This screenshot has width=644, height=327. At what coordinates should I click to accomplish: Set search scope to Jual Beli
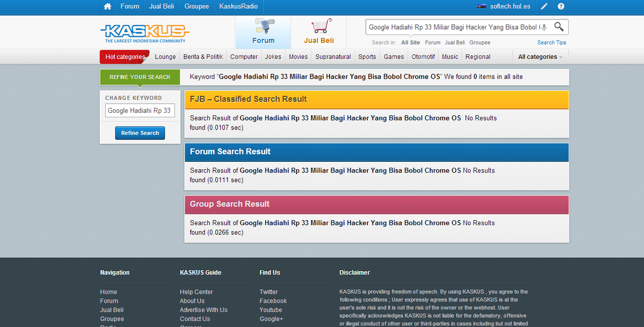point(455,43)
